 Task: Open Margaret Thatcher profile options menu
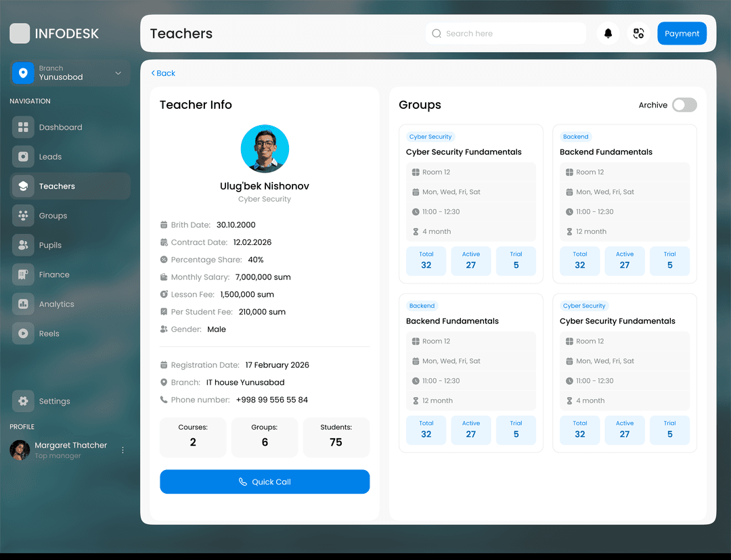[123, 450]
